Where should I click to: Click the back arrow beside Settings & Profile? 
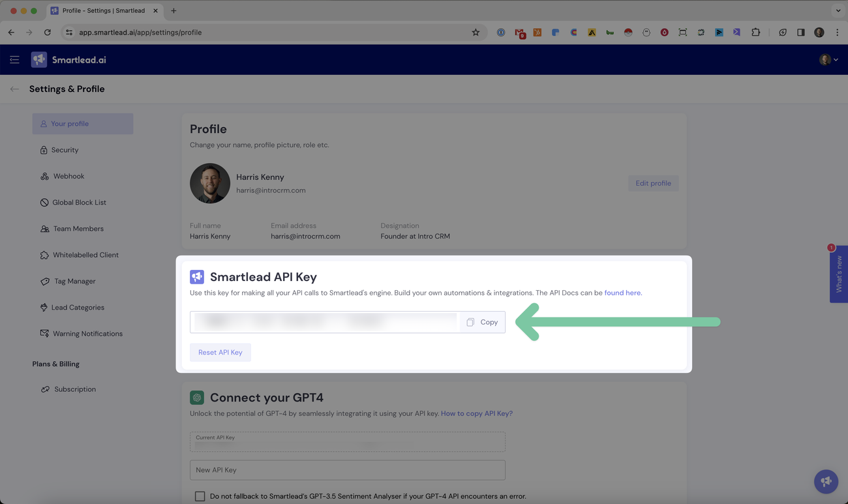(x=14, y=89)
